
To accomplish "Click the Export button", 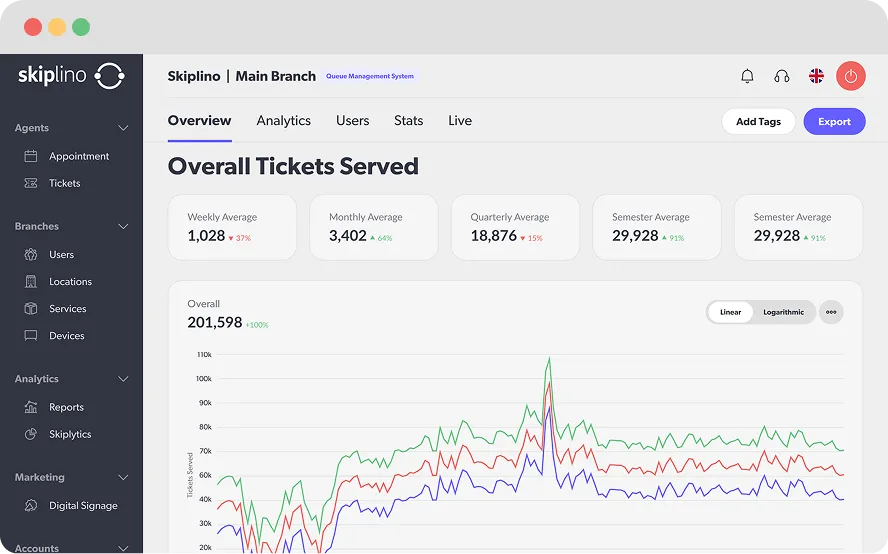I will 834,121.
